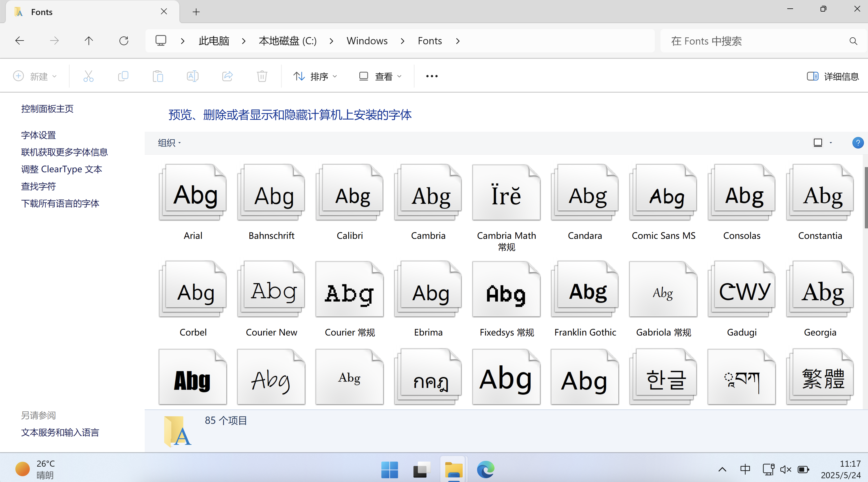Open the 排序 (Sort) dropdown
Image resolution: width=868 pixels, height=482 pixels.
point(315,76)
